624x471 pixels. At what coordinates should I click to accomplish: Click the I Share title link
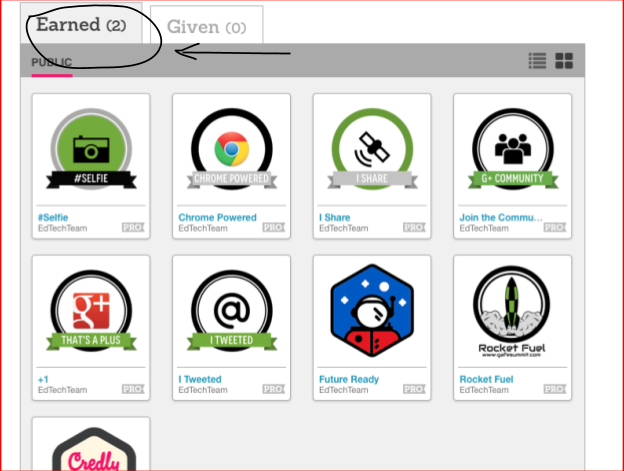pos(335,218)
